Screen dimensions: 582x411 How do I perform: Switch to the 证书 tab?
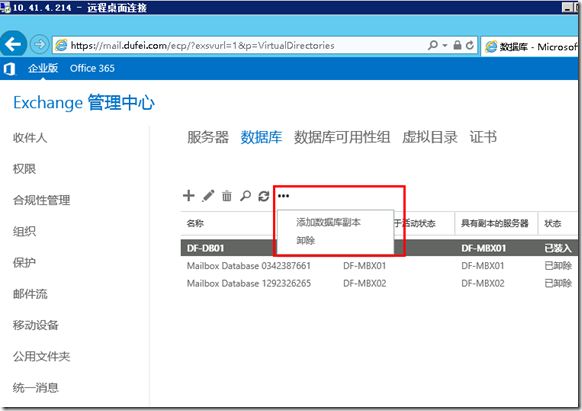click(x=483, y=137)
